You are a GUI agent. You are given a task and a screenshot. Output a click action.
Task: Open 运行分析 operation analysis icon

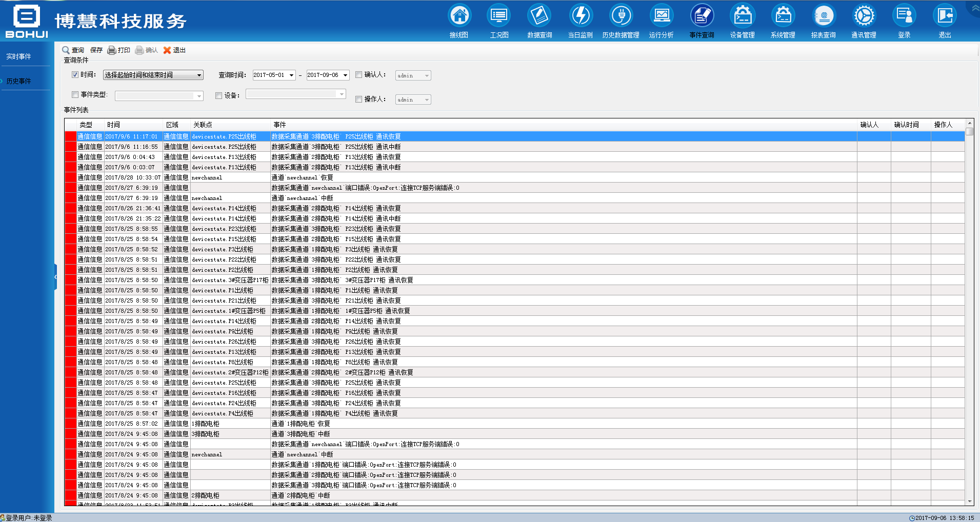click(x=661, y=16)
